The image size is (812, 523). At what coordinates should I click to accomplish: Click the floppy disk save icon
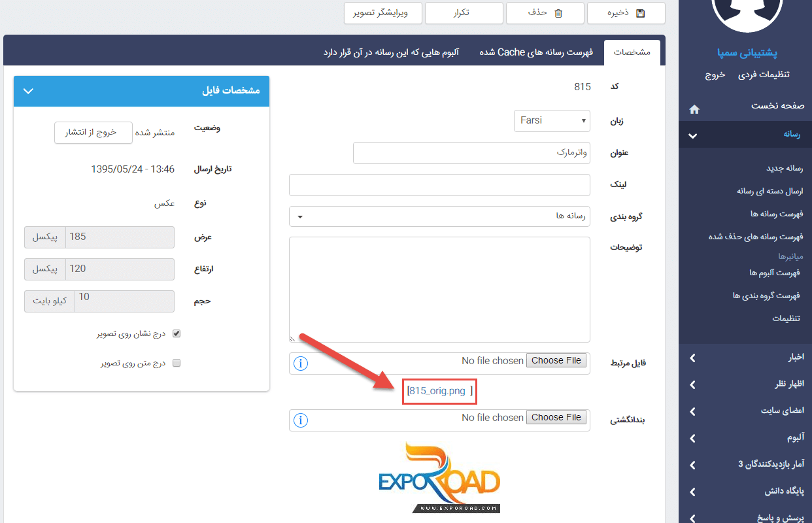(640, 13)
